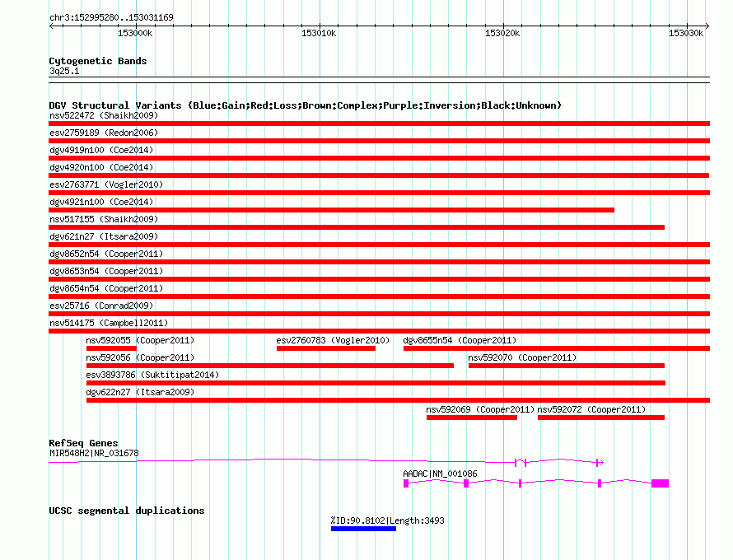Select the esv25716 (Conrad2009) variant label
733x560 pixels.
click(101, 306)
